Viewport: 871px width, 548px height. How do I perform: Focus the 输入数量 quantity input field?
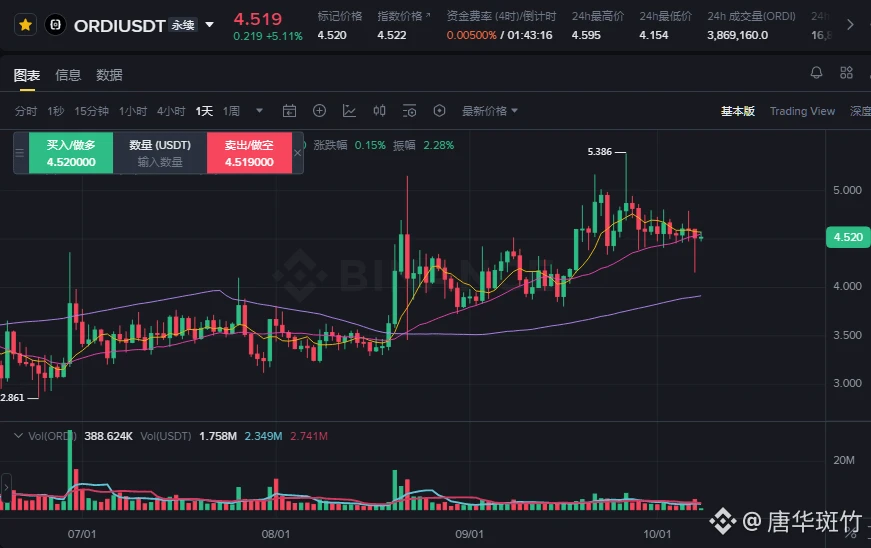[x=160, y=162]
